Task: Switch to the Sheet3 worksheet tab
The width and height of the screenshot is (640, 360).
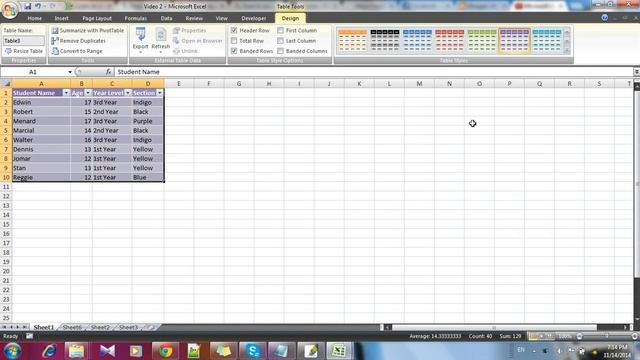Action: pos(129,327)
